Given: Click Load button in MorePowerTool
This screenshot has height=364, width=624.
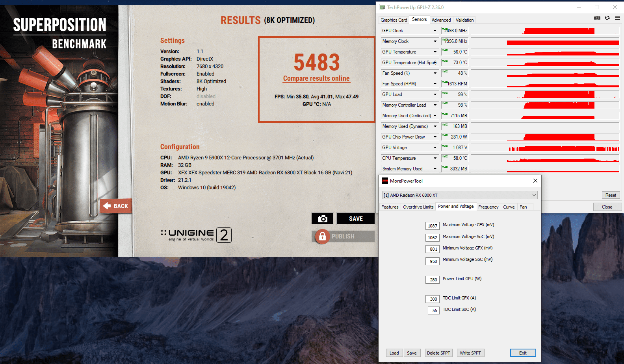Looking at the screenshot, I should 394,353.
